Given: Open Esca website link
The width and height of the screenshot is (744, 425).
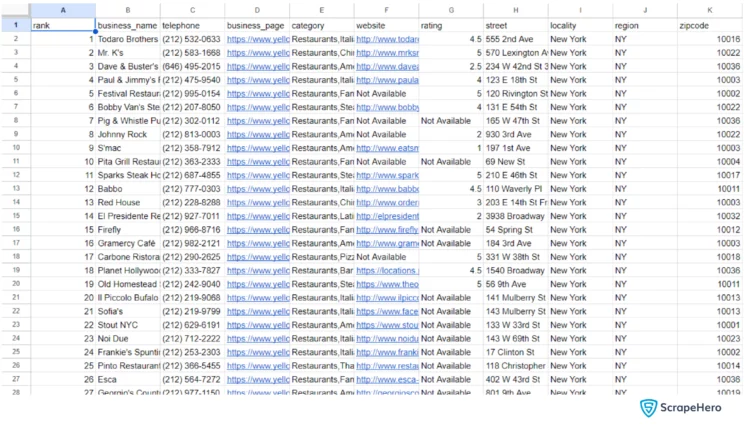Looking at the screenshot, I should pyautogui.click(x=387, y=379).
